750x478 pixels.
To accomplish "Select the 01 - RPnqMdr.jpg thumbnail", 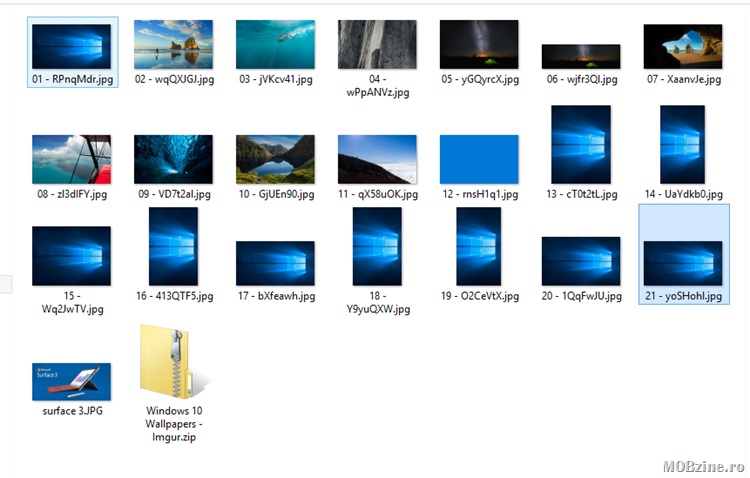I will pos(71,46).
